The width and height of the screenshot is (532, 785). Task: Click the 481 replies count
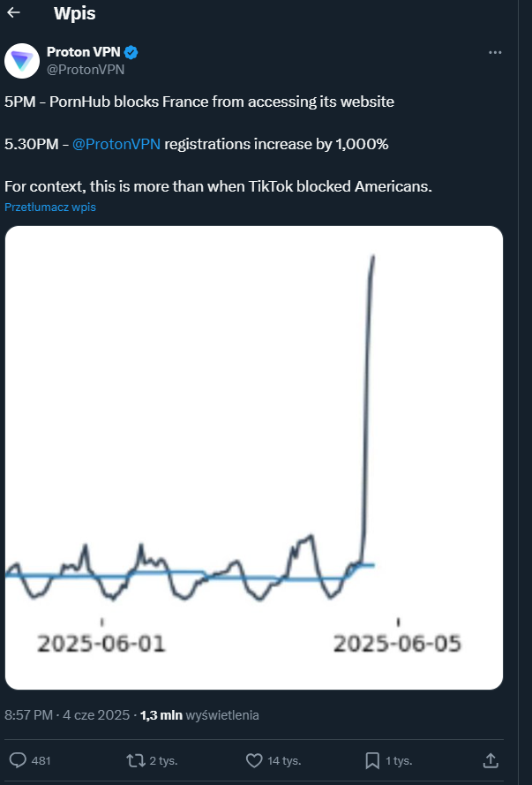41,761
